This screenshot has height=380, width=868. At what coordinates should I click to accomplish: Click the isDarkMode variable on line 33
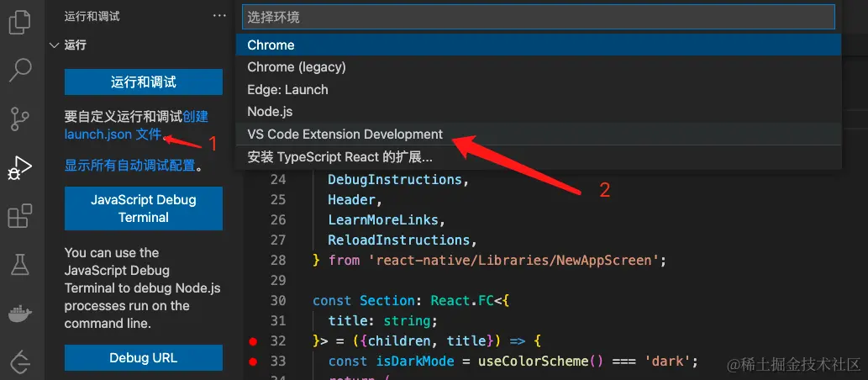[414, 362]
